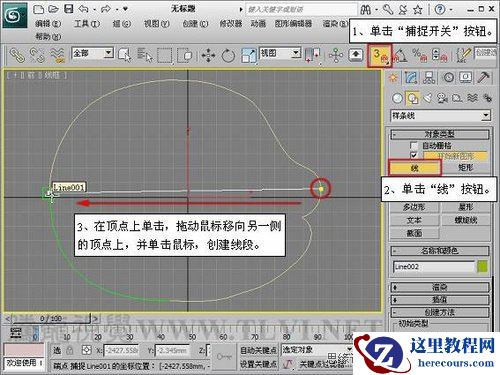Click the Rectangular Selection Region icon
Viewport: 500px width, 375px height.
coord(165,55)
